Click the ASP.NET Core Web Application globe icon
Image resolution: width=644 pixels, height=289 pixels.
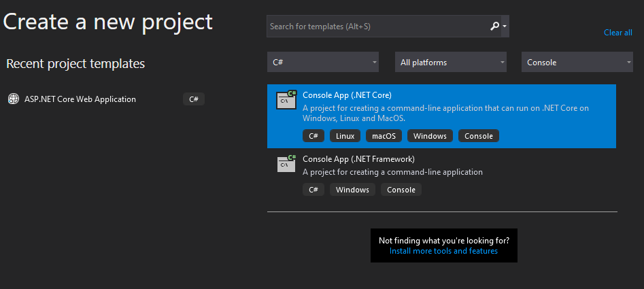(x=14, y=99)
